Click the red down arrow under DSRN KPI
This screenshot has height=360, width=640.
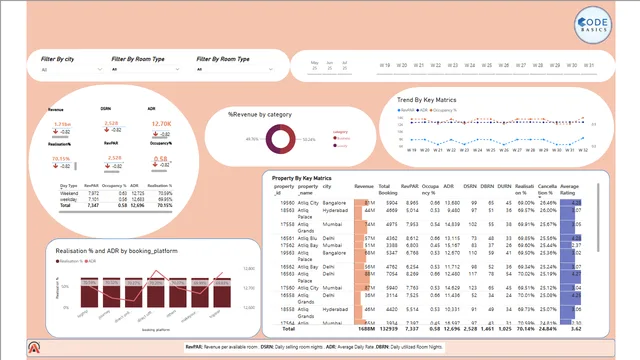coord(107,130)
